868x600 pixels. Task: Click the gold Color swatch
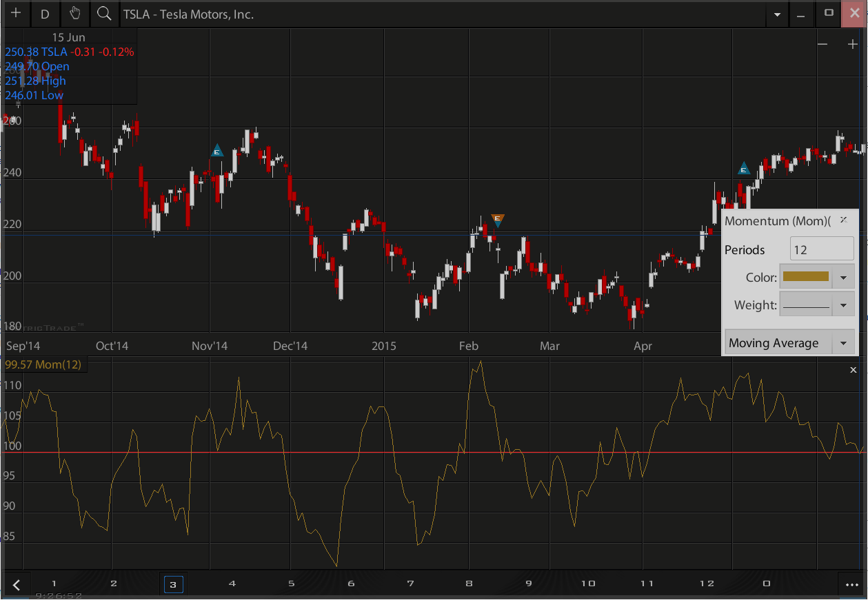(806, 278)
